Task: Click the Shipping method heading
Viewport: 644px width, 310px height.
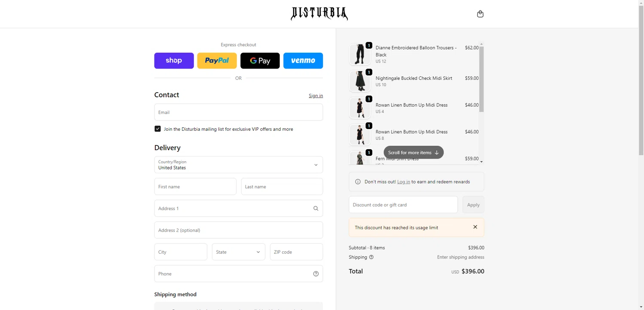Action: click(175, 294)
